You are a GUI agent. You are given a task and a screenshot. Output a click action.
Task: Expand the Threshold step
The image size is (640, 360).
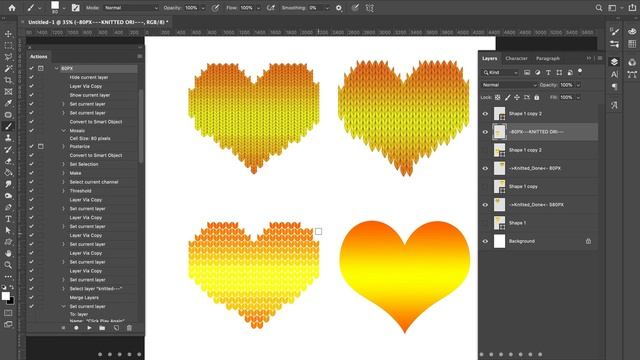click(63, 191)
